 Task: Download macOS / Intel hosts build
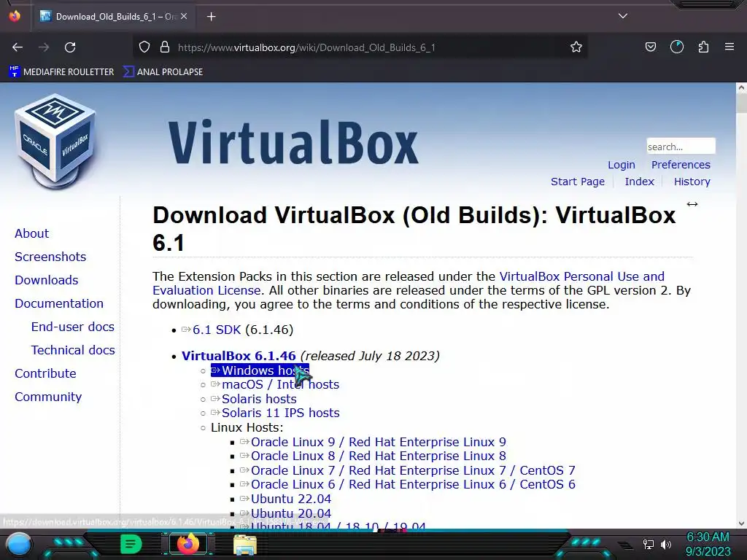coord(280,385)
